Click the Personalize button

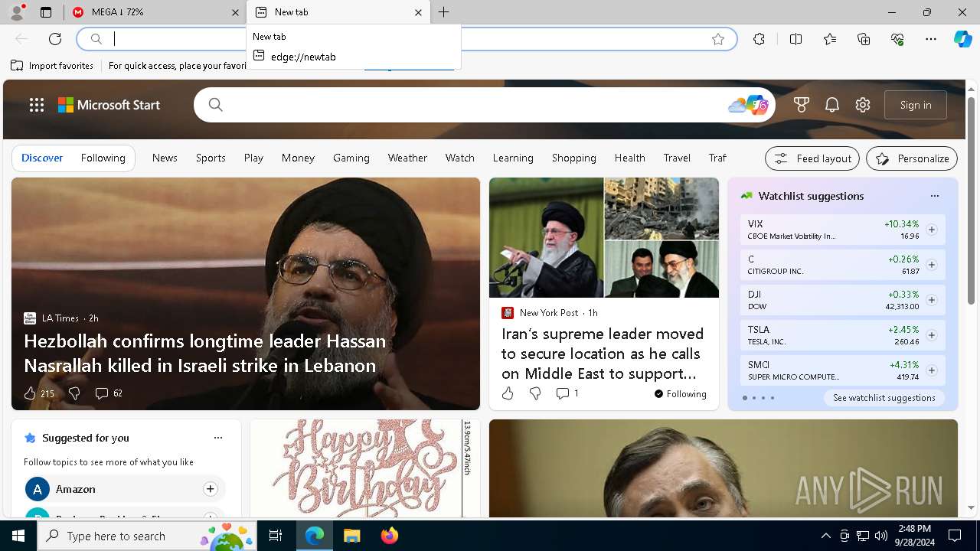click(x=912, y=158)
